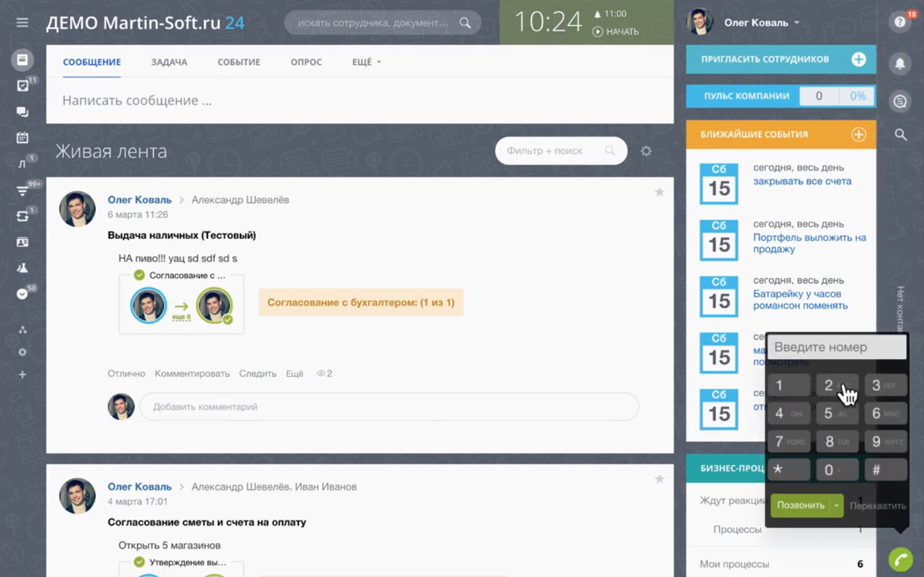Expand the ЕЩЁ dropdown in post tabs
This screenshot has height=577, width=924.
coord(367,62)
